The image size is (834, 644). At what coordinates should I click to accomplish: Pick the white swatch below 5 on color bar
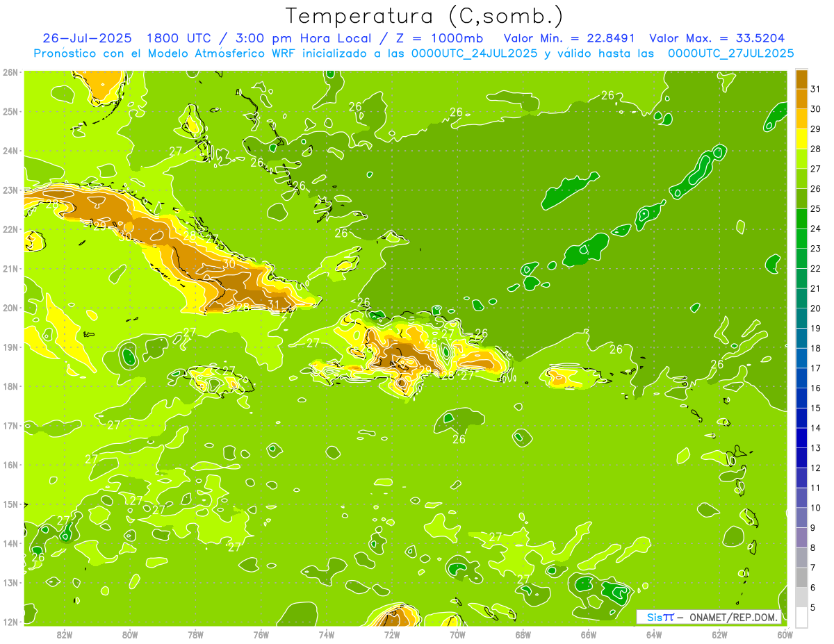801,617
